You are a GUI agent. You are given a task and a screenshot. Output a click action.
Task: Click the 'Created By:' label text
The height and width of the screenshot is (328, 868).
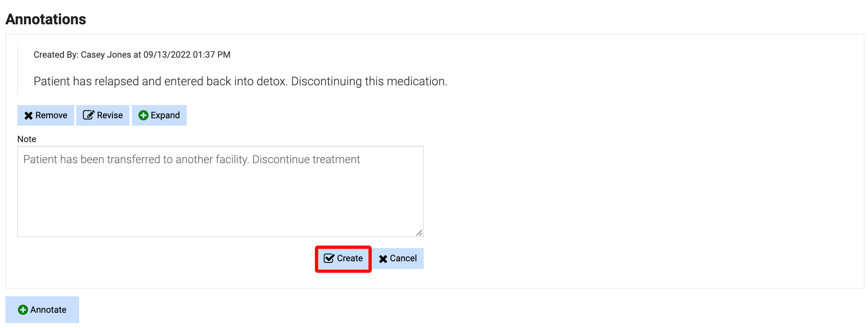56,55
